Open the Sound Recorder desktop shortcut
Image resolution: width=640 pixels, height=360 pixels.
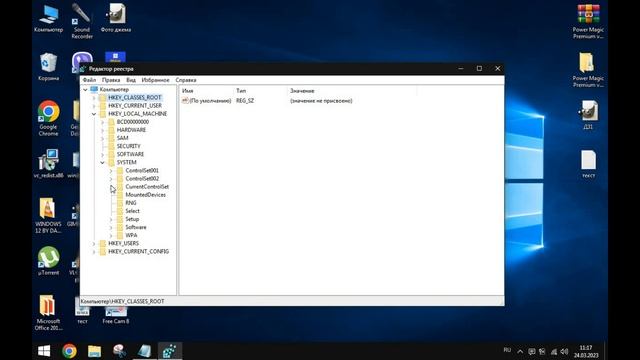coord(82,21)
